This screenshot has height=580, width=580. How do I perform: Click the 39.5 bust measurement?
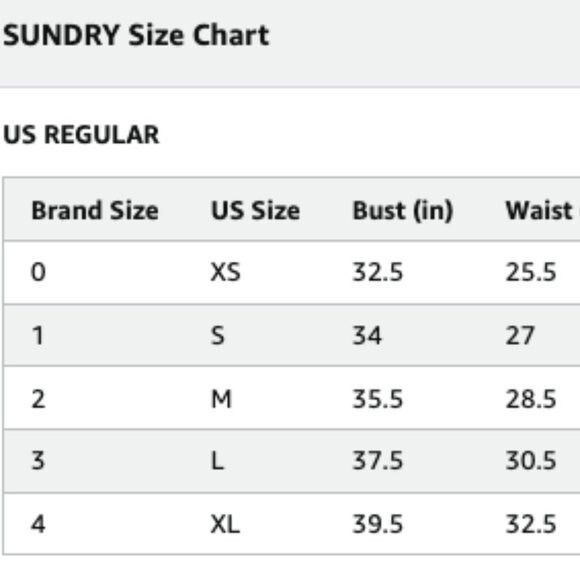[x=377, y=524]
